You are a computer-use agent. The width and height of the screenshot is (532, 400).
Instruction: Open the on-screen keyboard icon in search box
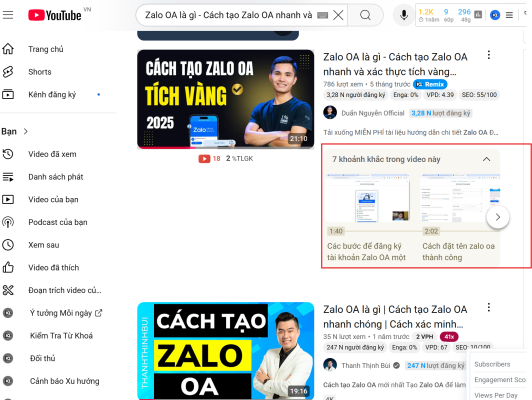click(x=322, y=15)
